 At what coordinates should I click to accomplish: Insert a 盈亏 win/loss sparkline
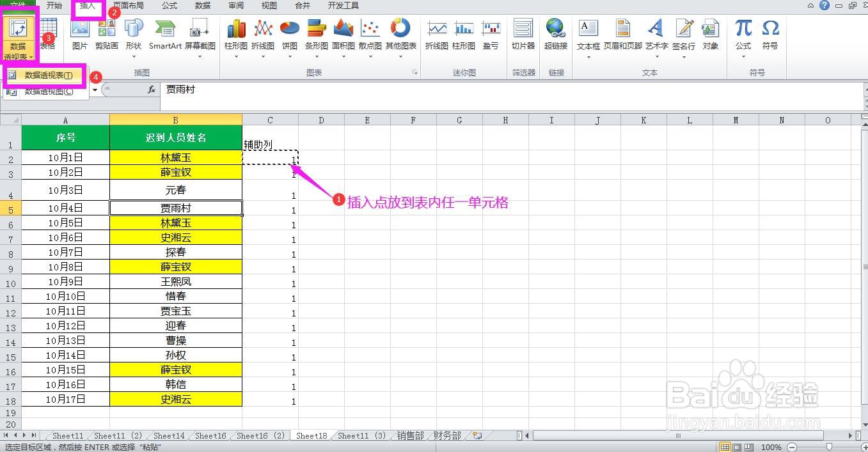491,34
